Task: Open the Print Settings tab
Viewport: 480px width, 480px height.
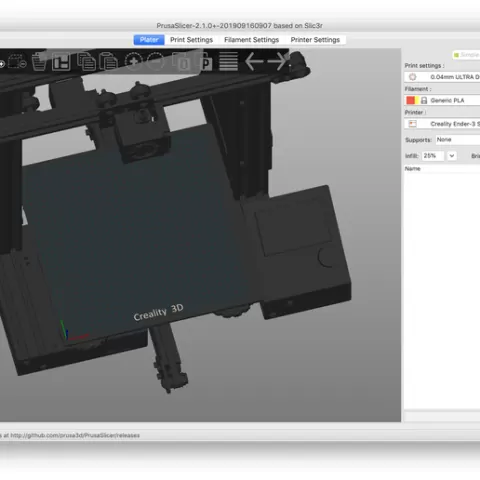Action: click(191, 40)
